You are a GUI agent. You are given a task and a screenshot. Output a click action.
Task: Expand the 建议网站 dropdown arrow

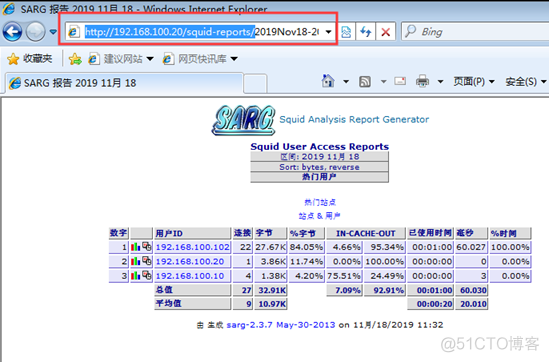(x=150, y=59)
